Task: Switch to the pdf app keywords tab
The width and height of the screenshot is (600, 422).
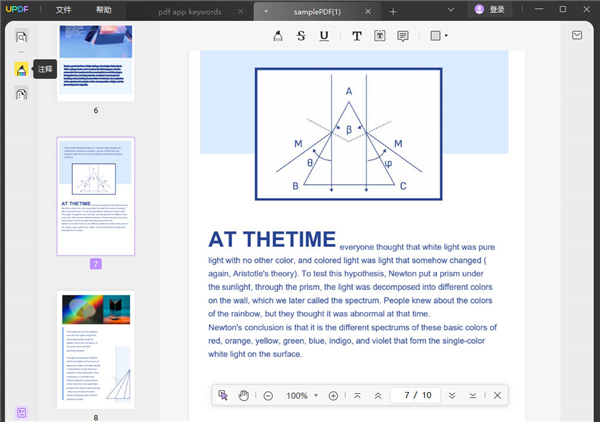Action: click(190, 12)
